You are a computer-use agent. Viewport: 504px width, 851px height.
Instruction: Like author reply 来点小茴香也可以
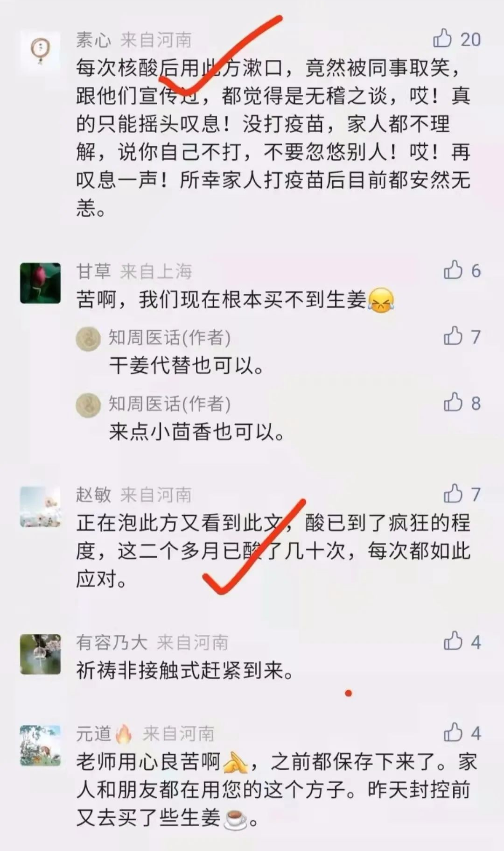[453, 403]
